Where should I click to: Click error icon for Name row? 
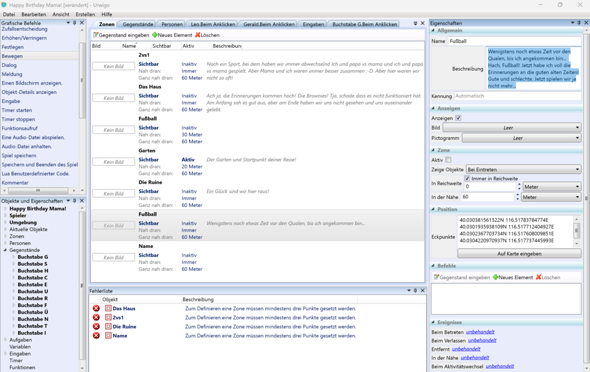click(x=96, y=336)
